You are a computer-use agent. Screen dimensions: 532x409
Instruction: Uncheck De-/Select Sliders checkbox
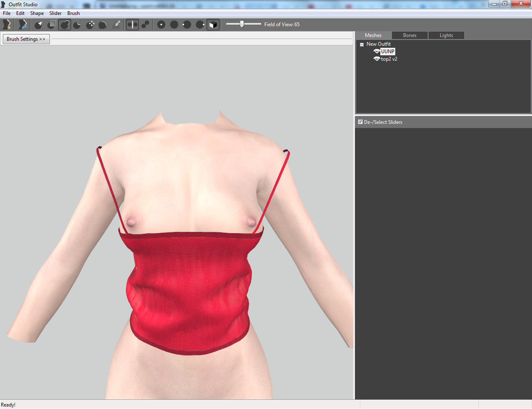pyautogui.click(x=360, y=122)
